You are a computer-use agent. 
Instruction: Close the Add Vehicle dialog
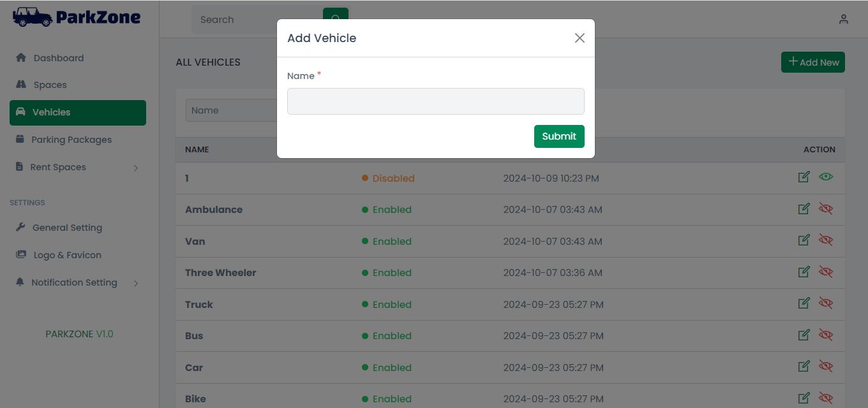(x=580, y=38)
